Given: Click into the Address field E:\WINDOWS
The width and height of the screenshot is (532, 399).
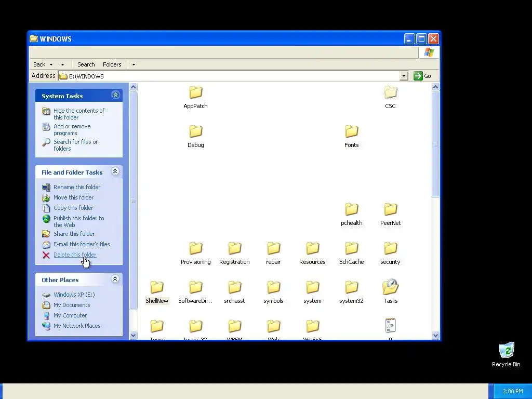Looking at the screenshot, I should point(229,76).
